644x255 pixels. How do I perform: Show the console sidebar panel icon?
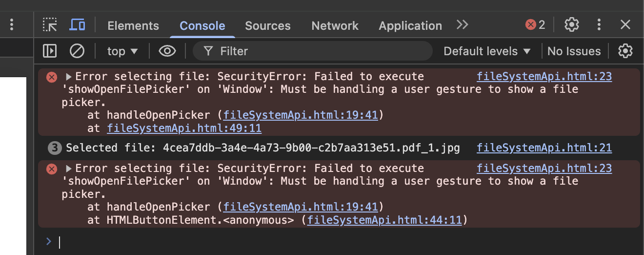click(50, 51)
